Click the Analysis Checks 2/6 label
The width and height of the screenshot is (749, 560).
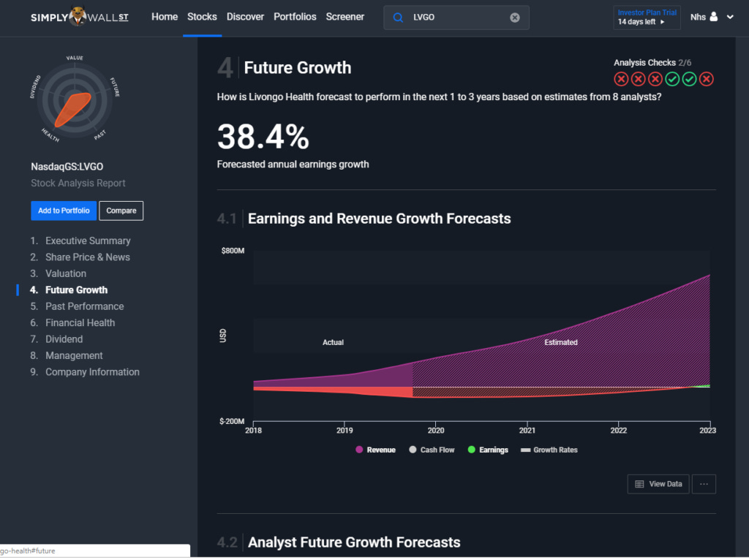click(652, 63)
